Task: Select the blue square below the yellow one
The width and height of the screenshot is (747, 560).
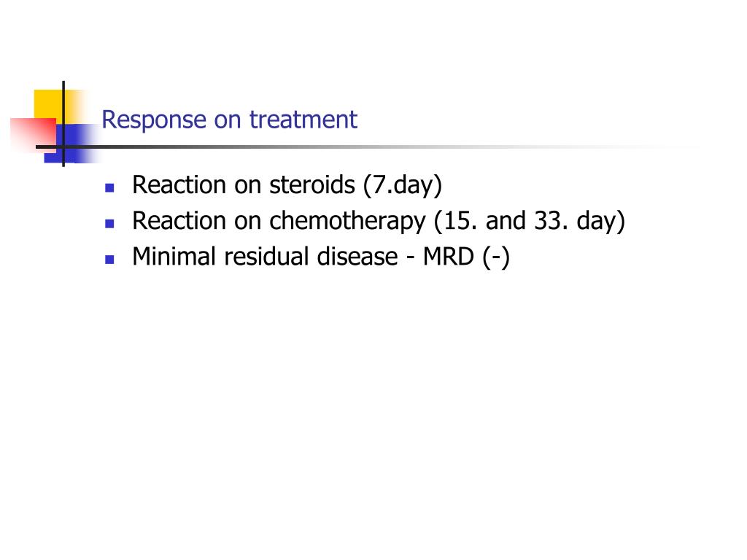Action: click(71, 144)
